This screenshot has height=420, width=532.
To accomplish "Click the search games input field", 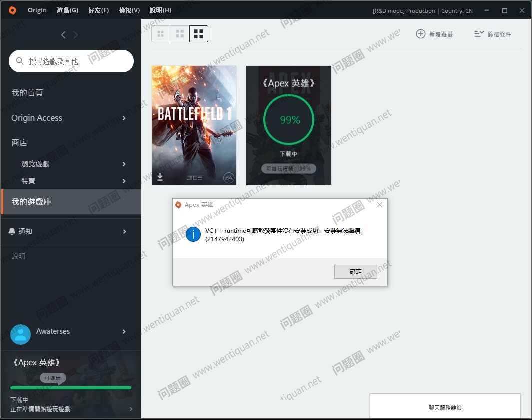I will tap(75, 61).
